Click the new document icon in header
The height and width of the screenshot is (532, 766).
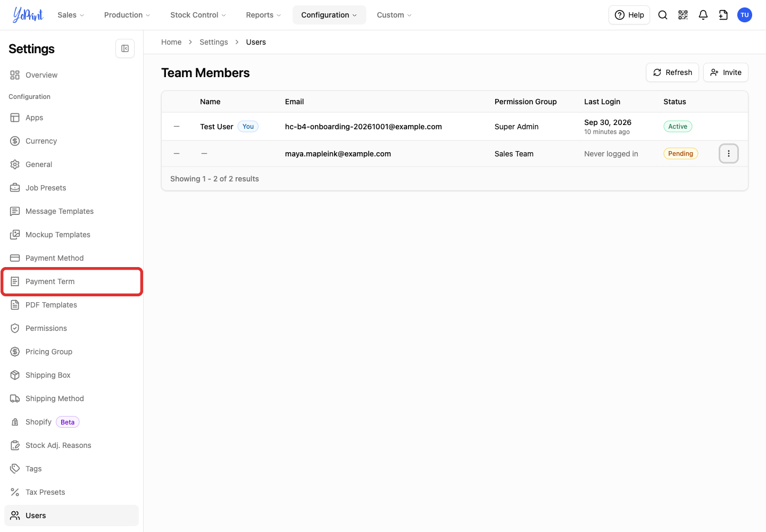723,15
